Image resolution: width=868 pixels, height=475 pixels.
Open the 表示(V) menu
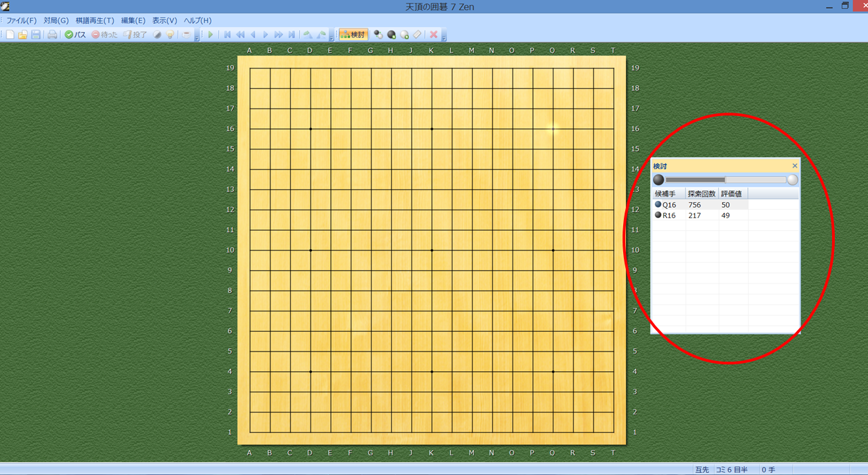164,20
